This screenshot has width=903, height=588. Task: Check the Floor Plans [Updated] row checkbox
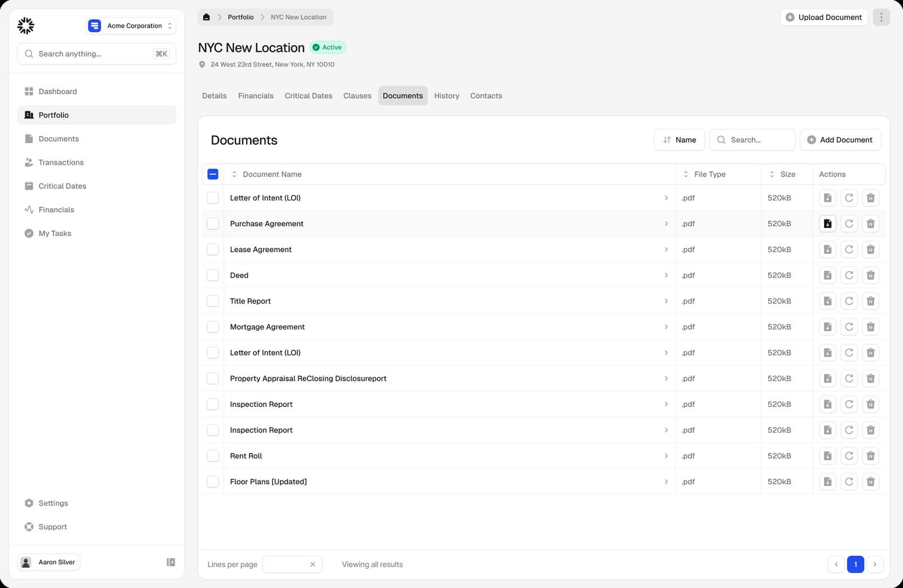pos(213,482)
